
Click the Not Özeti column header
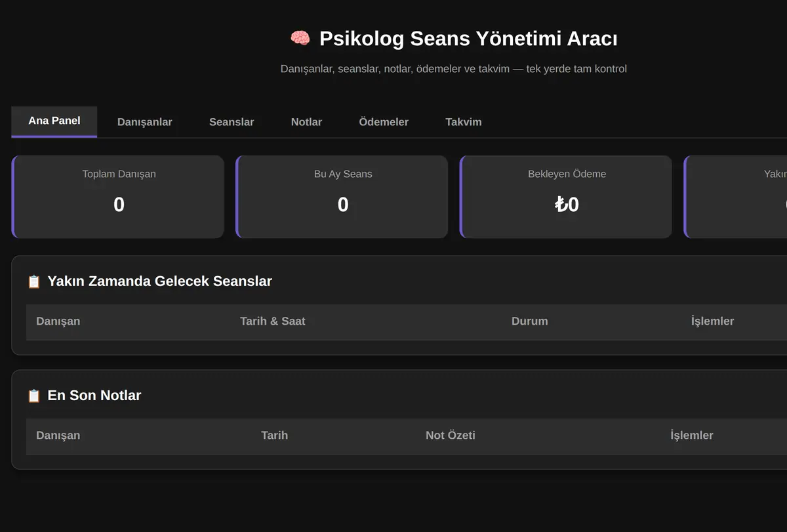451,436
